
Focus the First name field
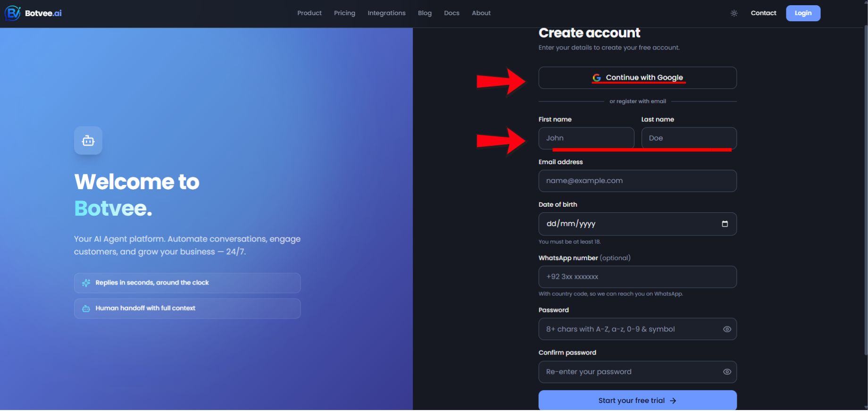(x=586, y=138)
